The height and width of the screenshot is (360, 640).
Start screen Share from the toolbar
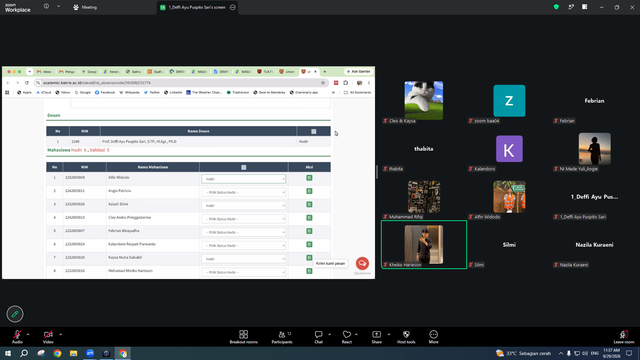(x=376, y=337)
